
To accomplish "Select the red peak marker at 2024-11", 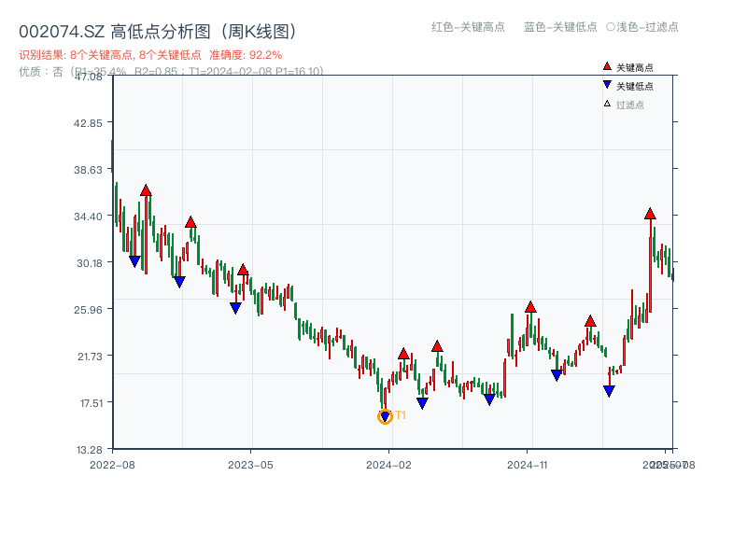I will tap(530, 307).
